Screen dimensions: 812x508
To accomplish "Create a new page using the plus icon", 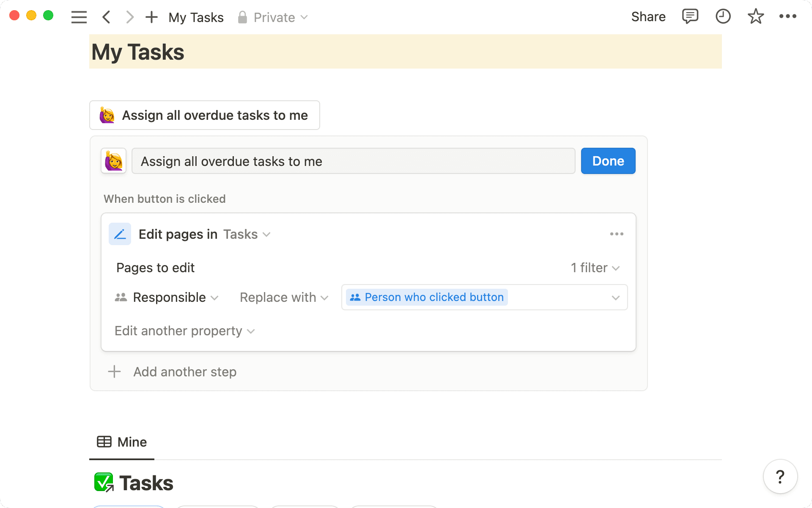I will tap(151, 17).
